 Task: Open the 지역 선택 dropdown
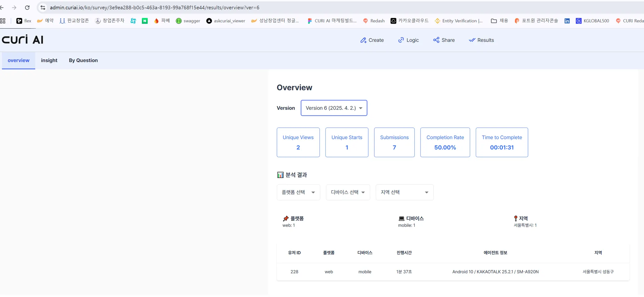tap(405, 192)
